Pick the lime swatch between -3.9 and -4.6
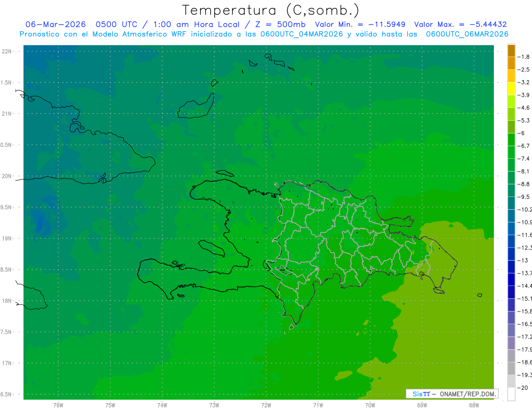532x411 pixels. [x=511, y=102]
